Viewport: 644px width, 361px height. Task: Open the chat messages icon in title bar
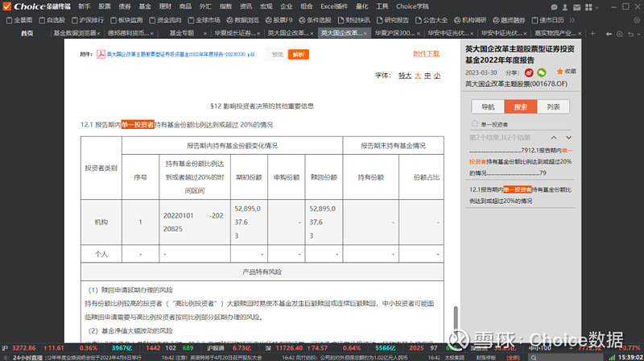point(554,7)
